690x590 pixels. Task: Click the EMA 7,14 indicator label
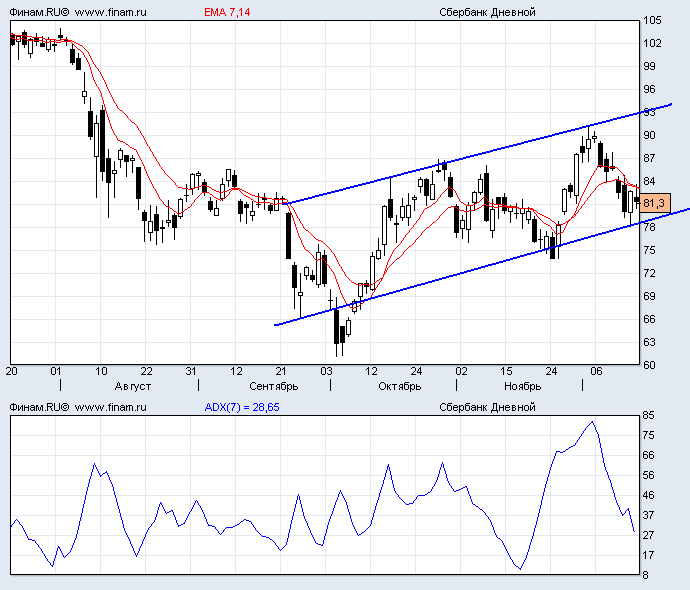tap(227, 12)
